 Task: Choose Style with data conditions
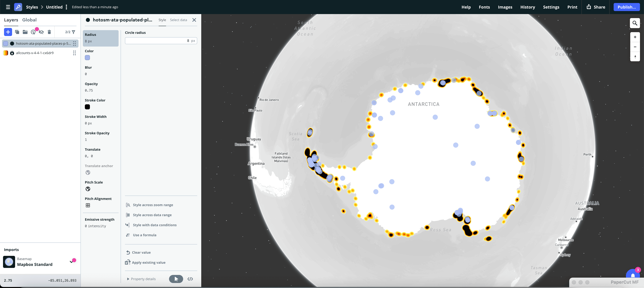(x=154, y=225)
